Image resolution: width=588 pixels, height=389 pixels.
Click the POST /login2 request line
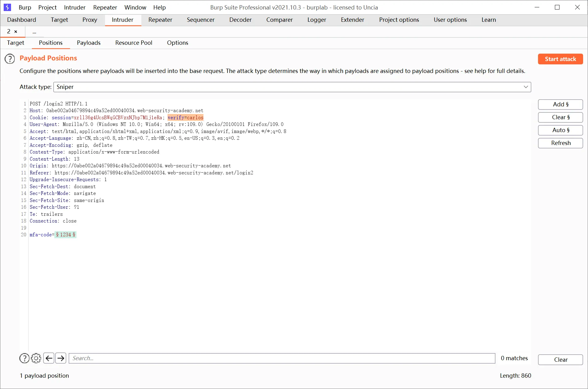tap(59, 104)
